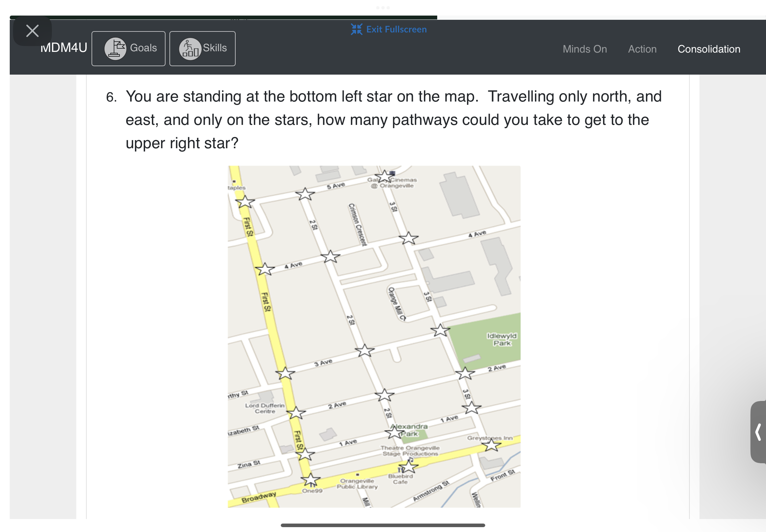This screenshot has height=532, width=766.
Task: Click the X close icon top left
Action: click(x=32, y=31)
